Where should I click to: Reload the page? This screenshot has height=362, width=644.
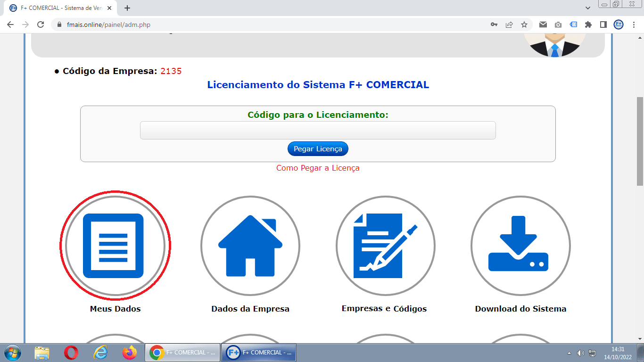tap(41, 25)
